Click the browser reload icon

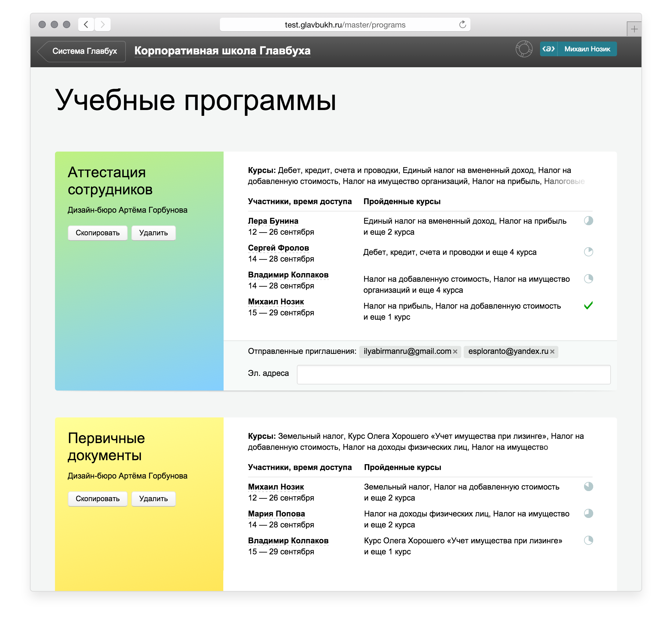click(x=462, y=25)
